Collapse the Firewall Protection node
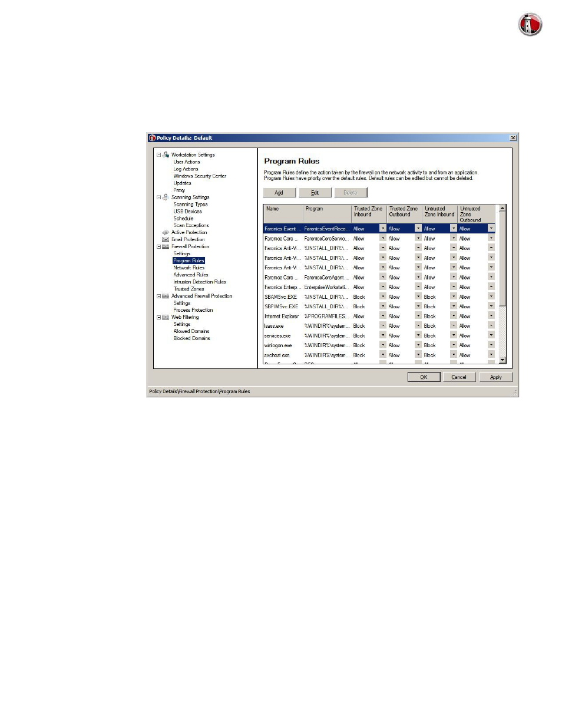 point(158,247)
